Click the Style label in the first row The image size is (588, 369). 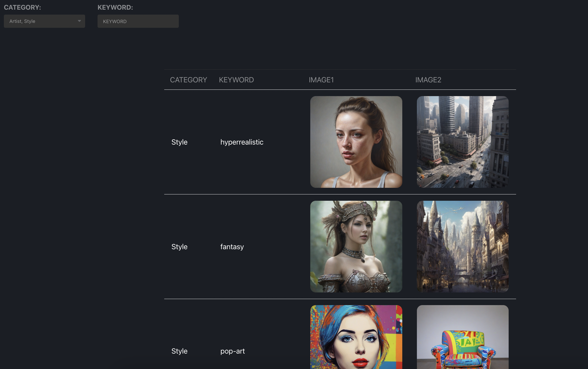point(179,142)
